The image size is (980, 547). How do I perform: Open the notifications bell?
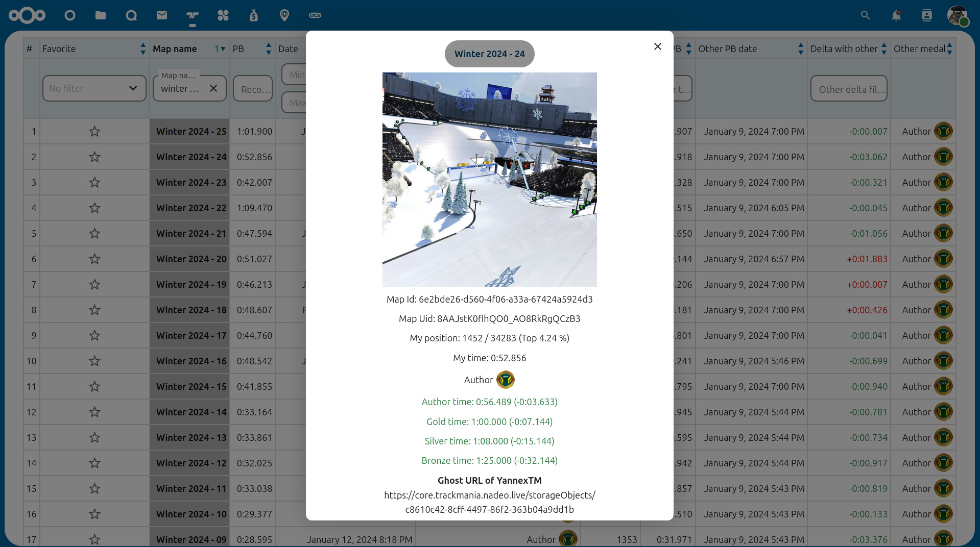[896, 15]
